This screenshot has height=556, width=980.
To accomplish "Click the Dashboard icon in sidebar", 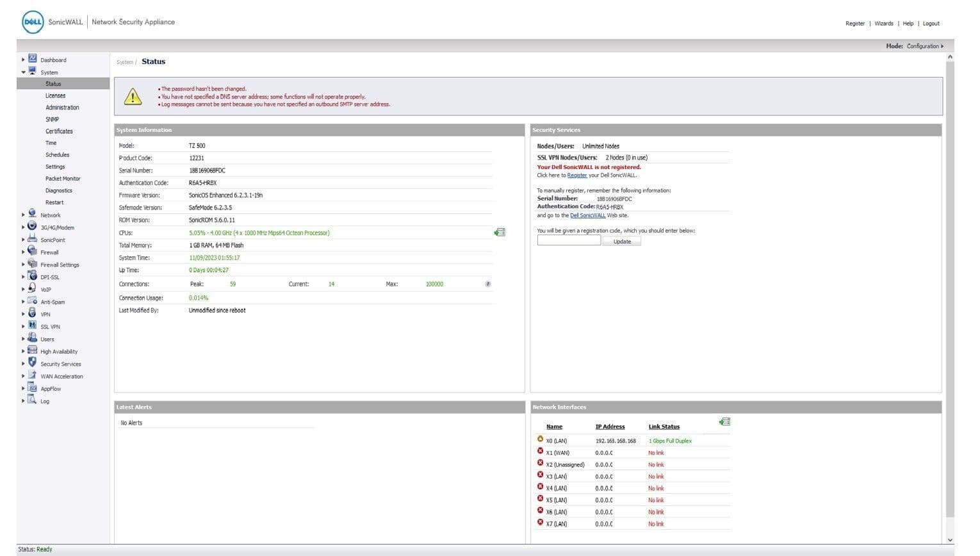I will 33,59.
